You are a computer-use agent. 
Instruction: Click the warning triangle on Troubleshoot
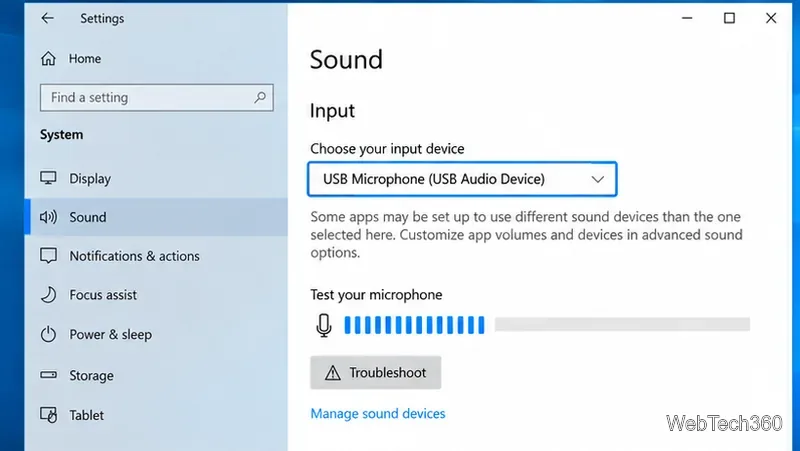pyautogui.click(x=333, y=373)
